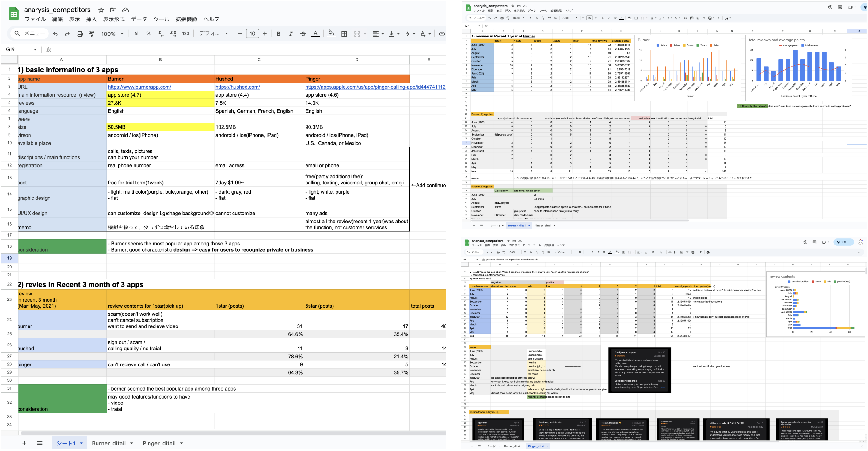Decrease decimal places in the left window
Viewport: 868px width, 451px height.
point(161,34)
